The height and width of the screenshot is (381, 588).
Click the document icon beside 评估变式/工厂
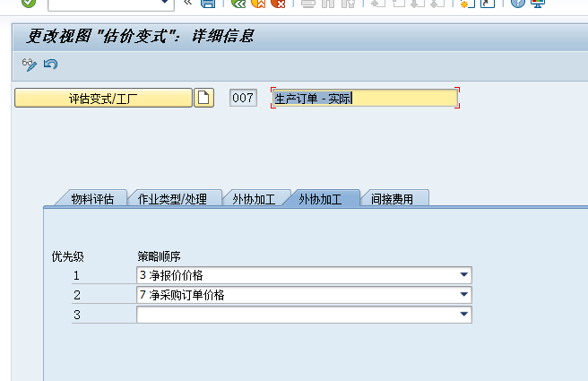204,98
